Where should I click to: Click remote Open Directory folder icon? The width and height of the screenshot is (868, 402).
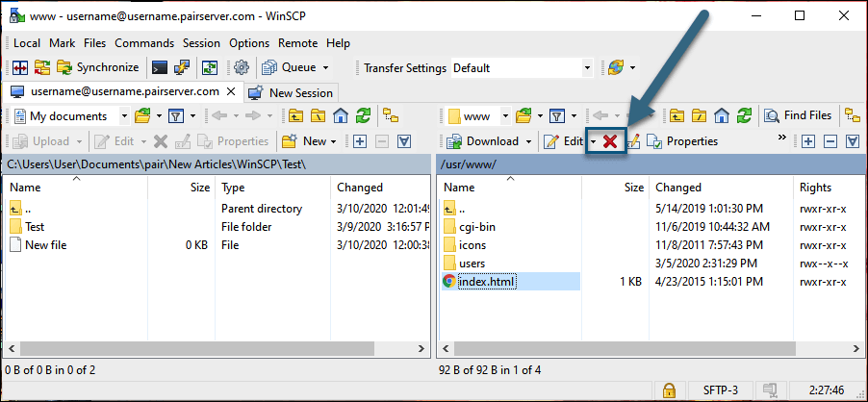pos(523,116)
